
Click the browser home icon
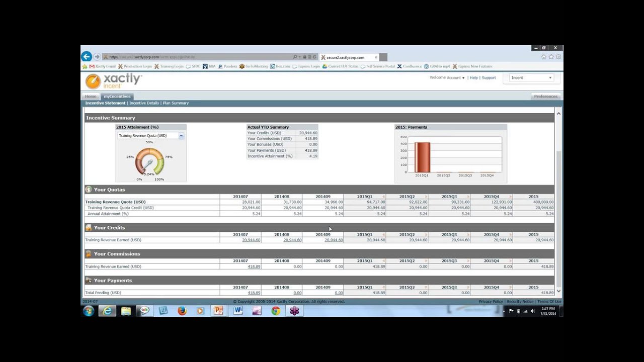[544, 57]
